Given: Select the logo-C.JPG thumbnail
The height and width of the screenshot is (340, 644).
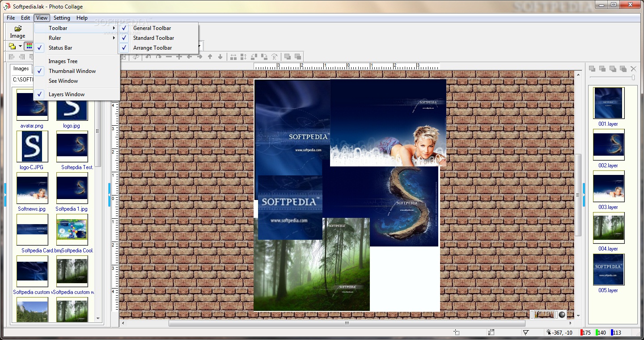Looking at the screenshot, I should point(32,146).
